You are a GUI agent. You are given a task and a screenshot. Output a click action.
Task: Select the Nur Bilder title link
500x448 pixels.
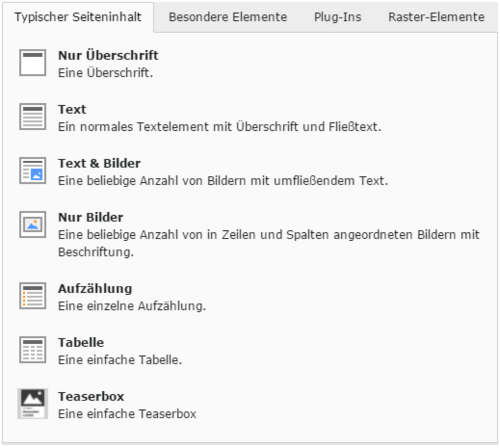(91, 217)
